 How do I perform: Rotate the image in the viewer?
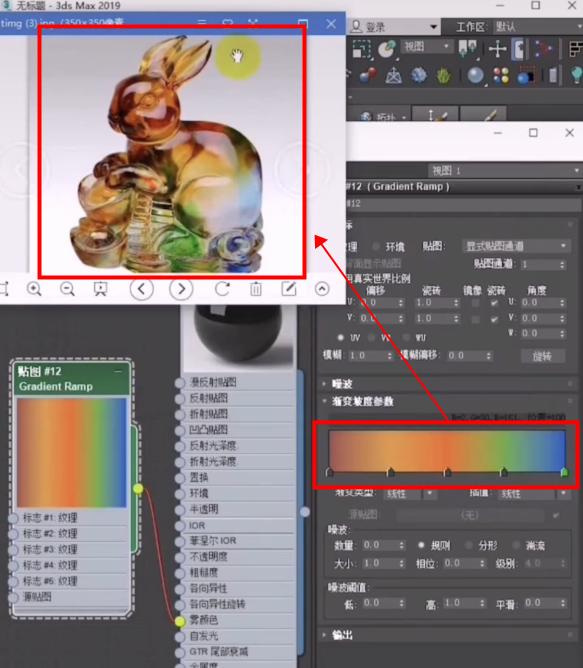coord(222,289)
